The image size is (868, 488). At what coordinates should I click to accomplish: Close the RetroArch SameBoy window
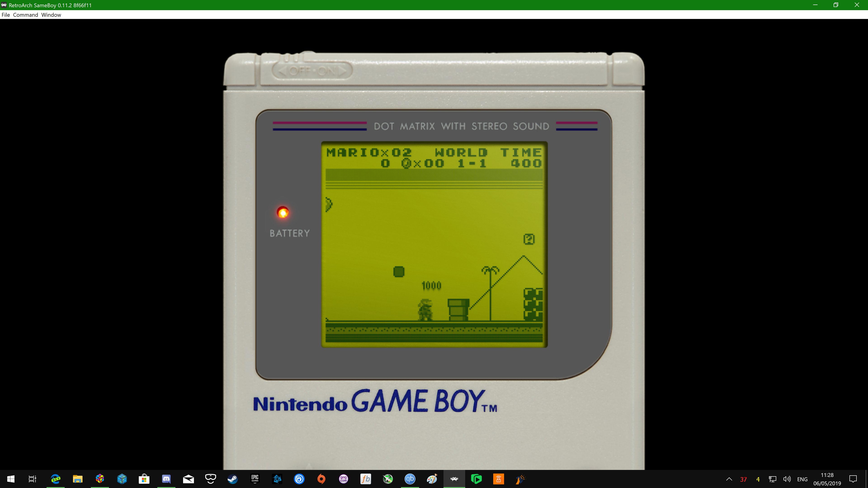pos(857,5)
